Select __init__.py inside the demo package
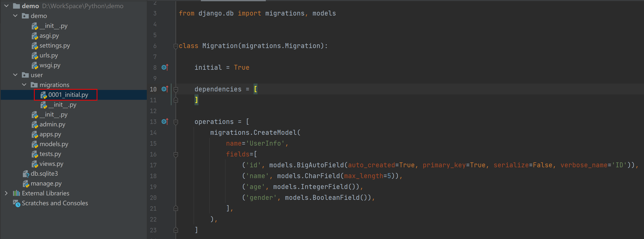 [54, 26]
